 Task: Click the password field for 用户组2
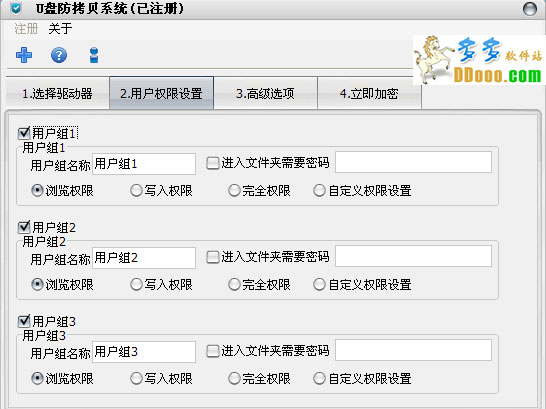point(413,256)
